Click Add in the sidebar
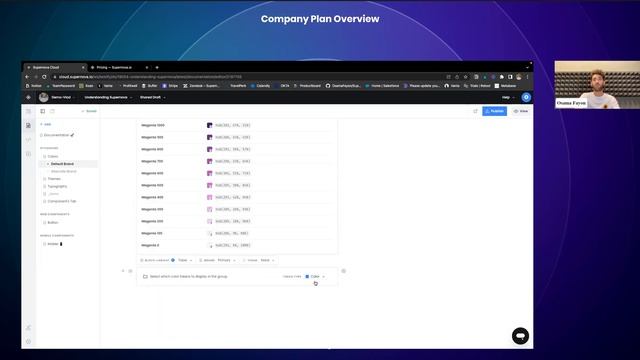The height and width of the screenshot is (360, 640). coord(46,124)
